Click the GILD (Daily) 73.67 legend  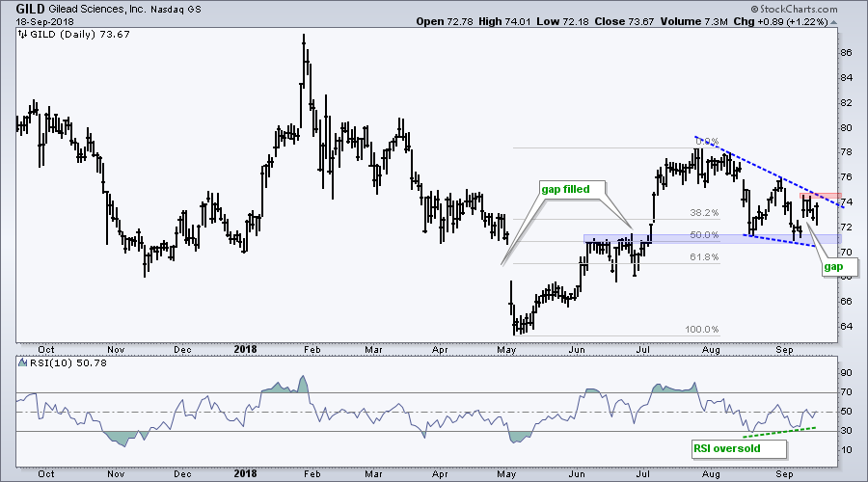[79, 35]
